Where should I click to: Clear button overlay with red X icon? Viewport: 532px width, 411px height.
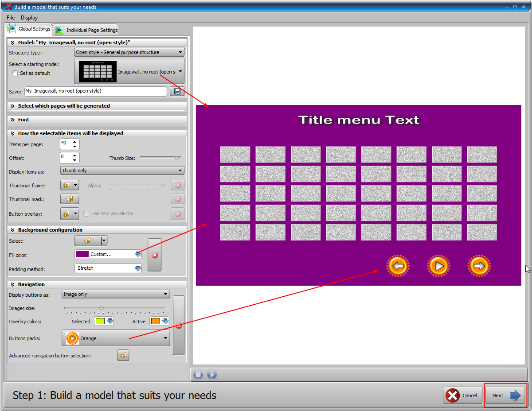point(178,214)
